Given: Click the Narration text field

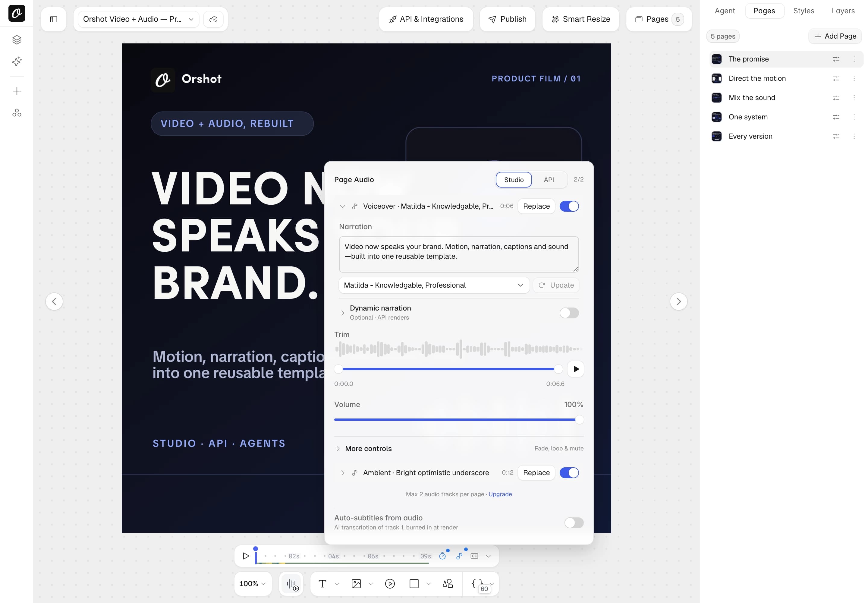Looking at the screenshot, I should click(459, 254).
